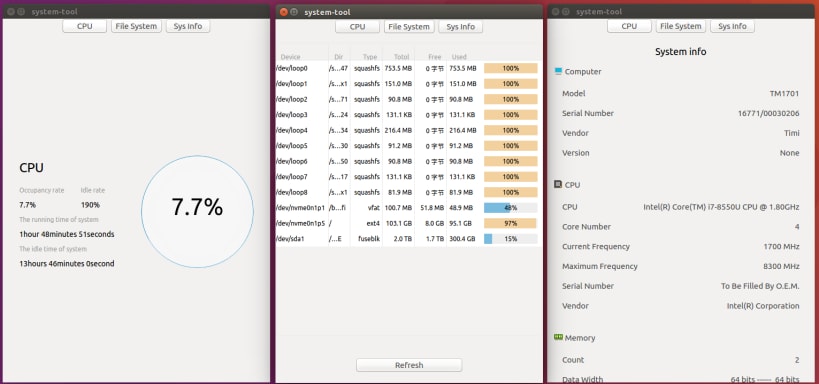
Task: Click the /dev/loop0 usage bar
Action: click(x=511, y=68)
